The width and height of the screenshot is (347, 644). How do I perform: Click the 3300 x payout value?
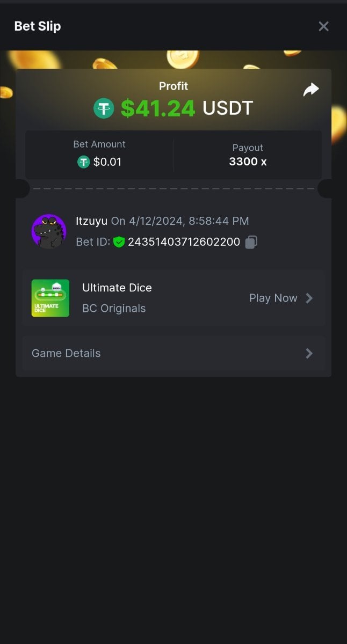coord(248,162)
